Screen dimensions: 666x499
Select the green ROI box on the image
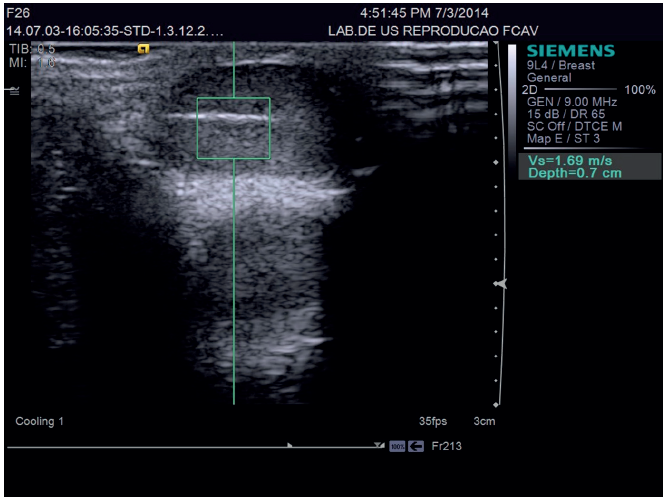(x=233, y=128)
